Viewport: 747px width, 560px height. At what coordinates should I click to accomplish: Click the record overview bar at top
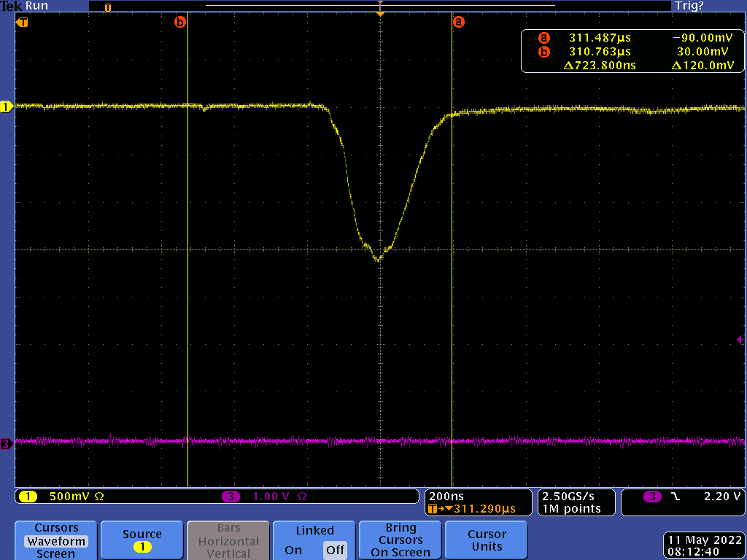[379, 6]
